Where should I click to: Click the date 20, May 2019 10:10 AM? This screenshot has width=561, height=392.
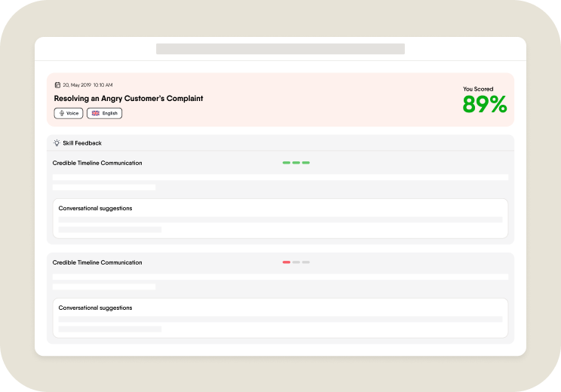(x=87, y=85)
